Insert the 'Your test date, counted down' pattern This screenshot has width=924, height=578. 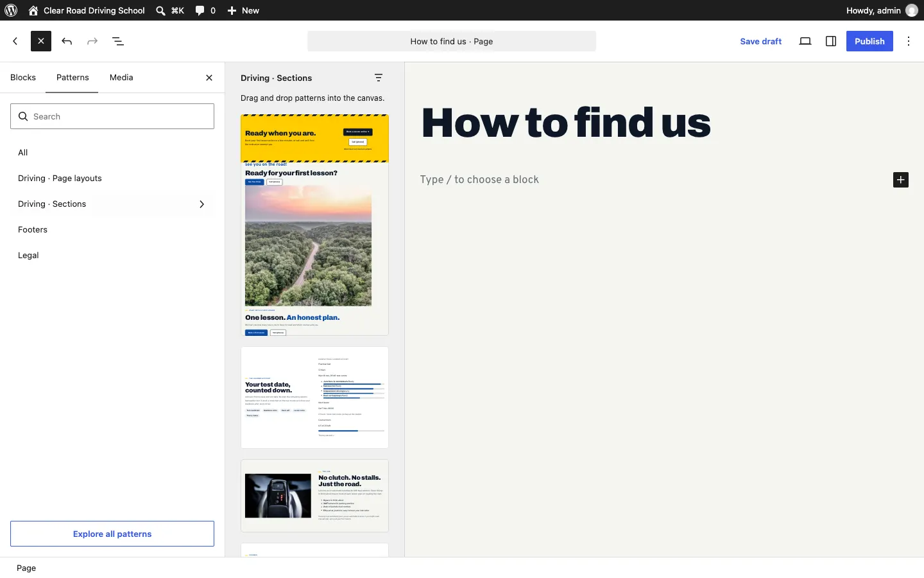pos(315,398)
